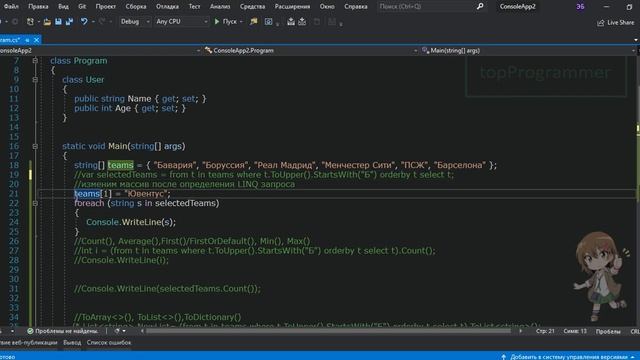Open the Any CPU platform dropdown
The height and width of the screenshot is (360, 640).
[182, 22]
